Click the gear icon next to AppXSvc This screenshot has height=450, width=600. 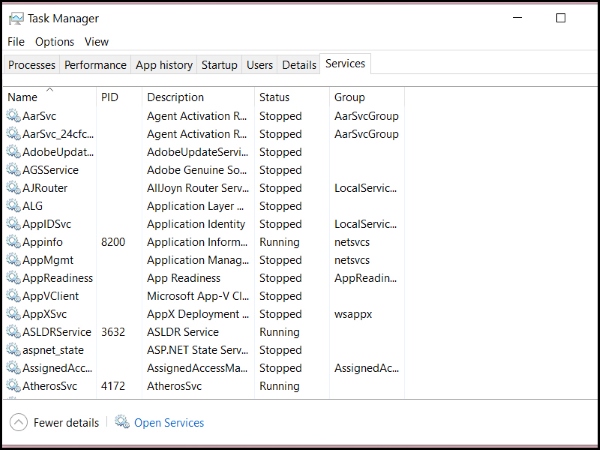pyautogui.click(x=13, y=314)
